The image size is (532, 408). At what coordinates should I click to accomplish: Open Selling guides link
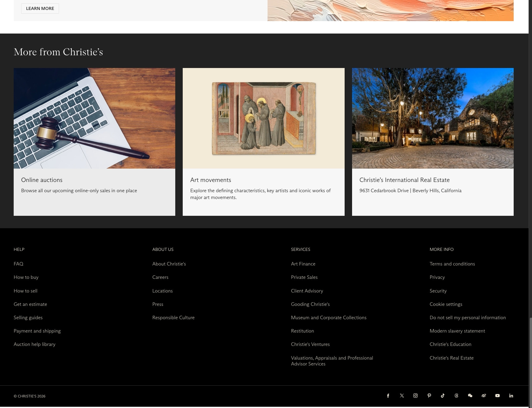(28, 317)
